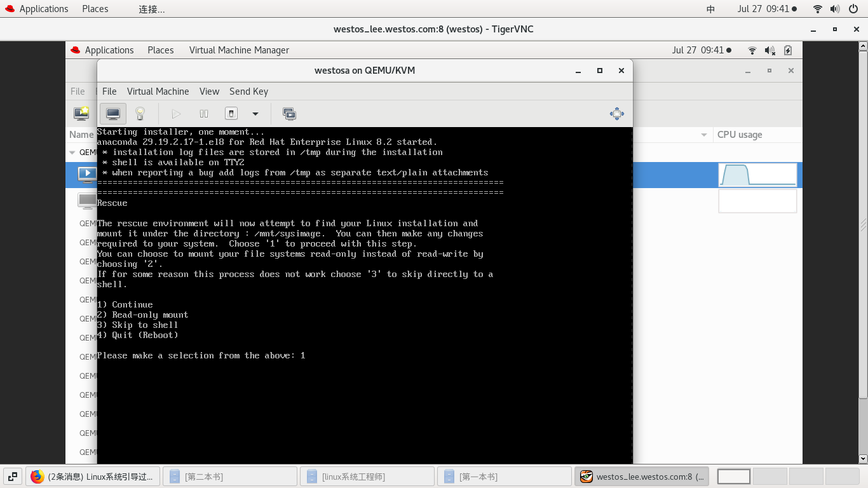Minimize the TigerVNC window

[x=813, y=29]
